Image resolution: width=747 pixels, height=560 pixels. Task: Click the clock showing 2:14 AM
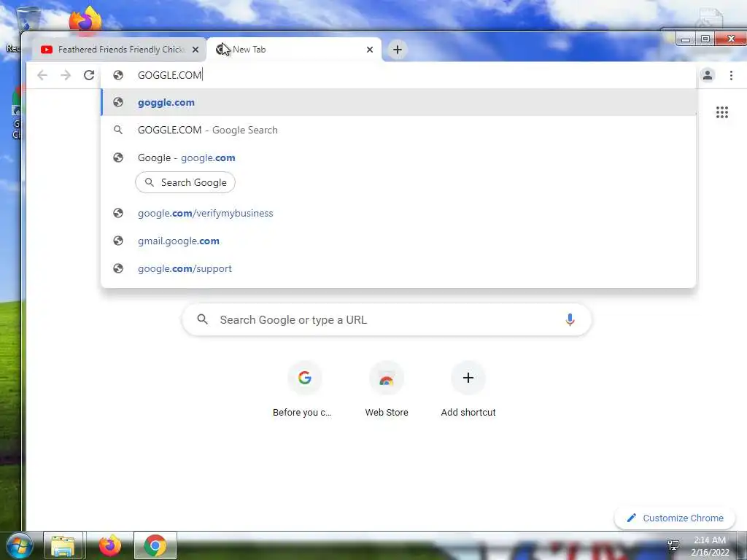click(710, 546)
